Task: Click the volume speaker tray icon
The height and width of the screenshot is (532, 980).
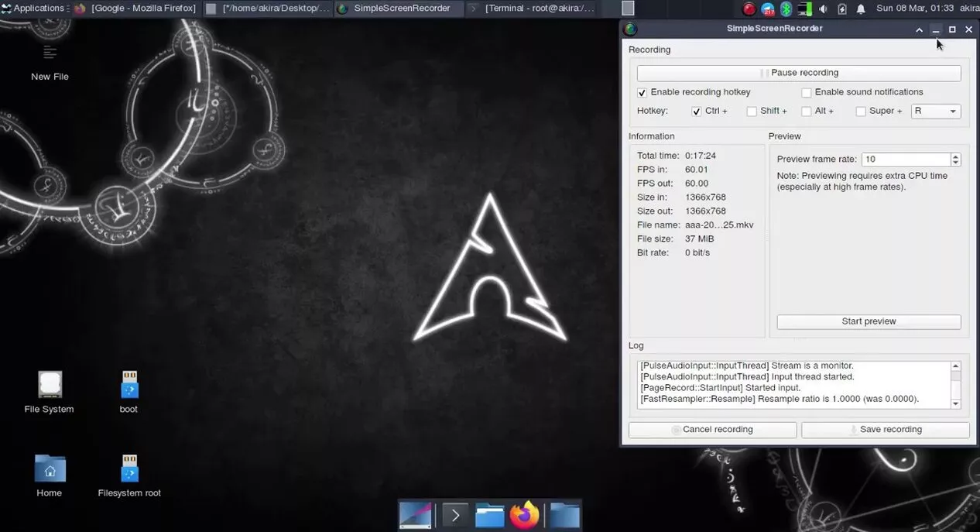Action: [x=822, y=9]
